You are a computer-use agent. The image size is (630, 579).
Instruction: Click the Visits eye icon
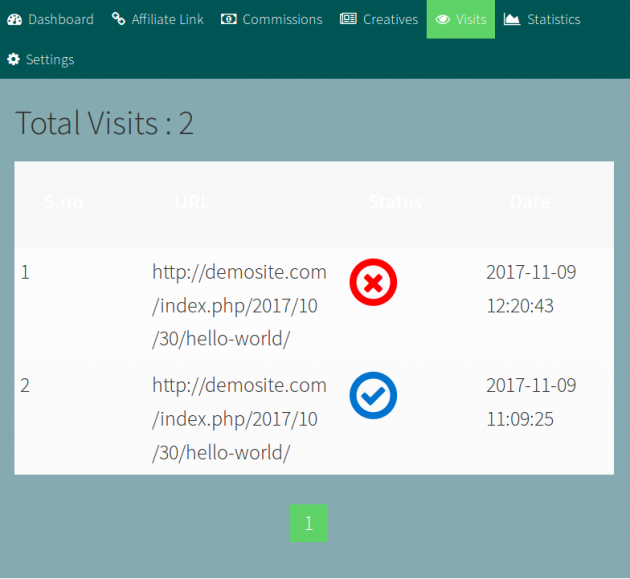pos(443,19)
